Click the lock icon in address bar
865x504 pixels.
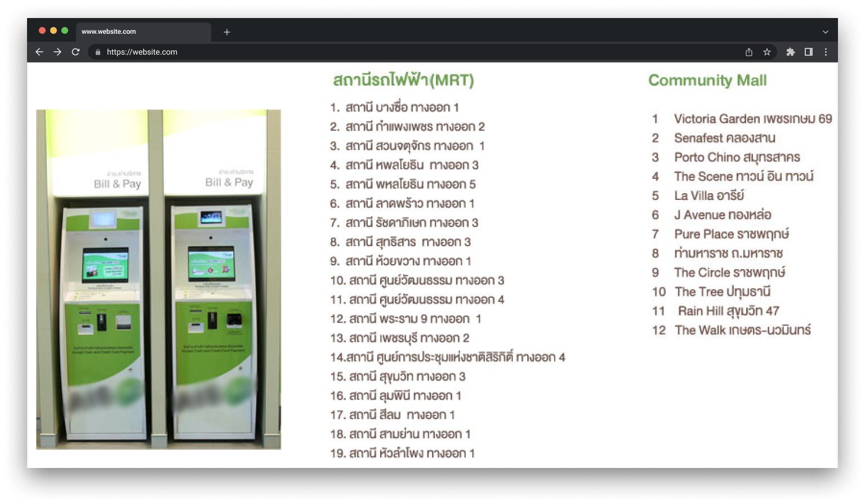[98, 52]
